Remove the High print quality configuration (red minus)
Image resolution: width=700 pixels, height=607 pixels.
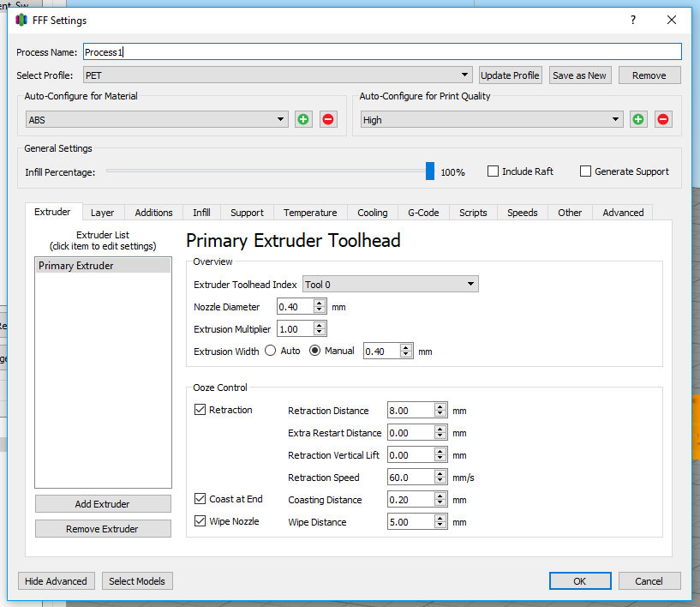[663, 119]
